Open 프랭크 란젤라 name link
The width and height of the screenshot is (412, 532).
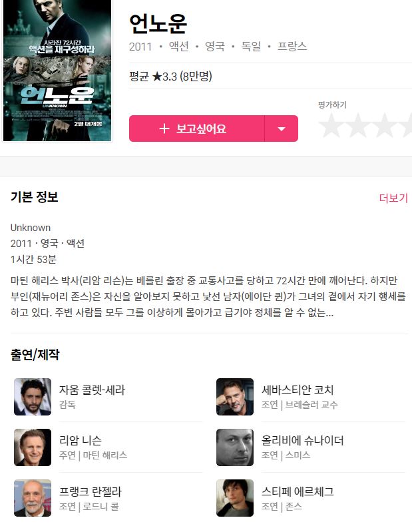coord(91,491)
